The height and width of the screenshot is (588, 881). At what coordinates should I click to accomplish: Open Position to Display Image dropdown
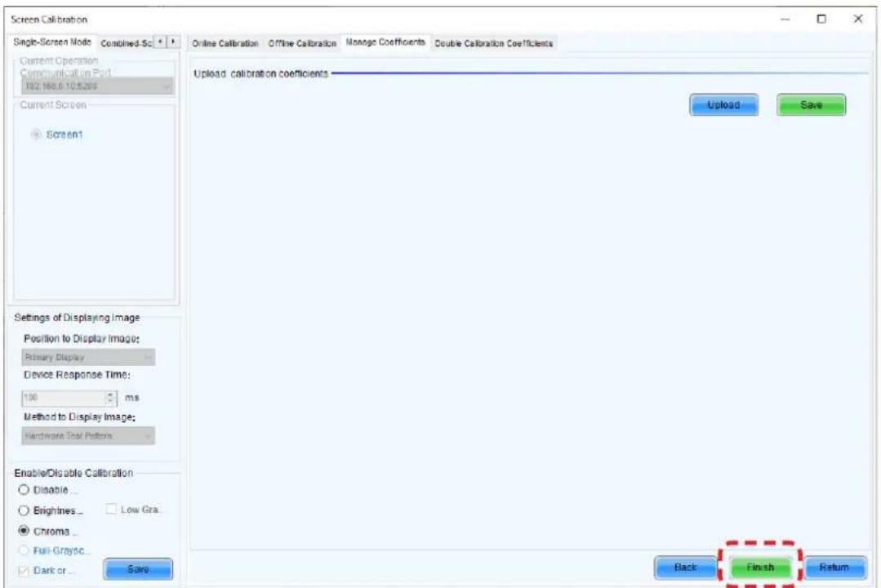pos(88,358)
